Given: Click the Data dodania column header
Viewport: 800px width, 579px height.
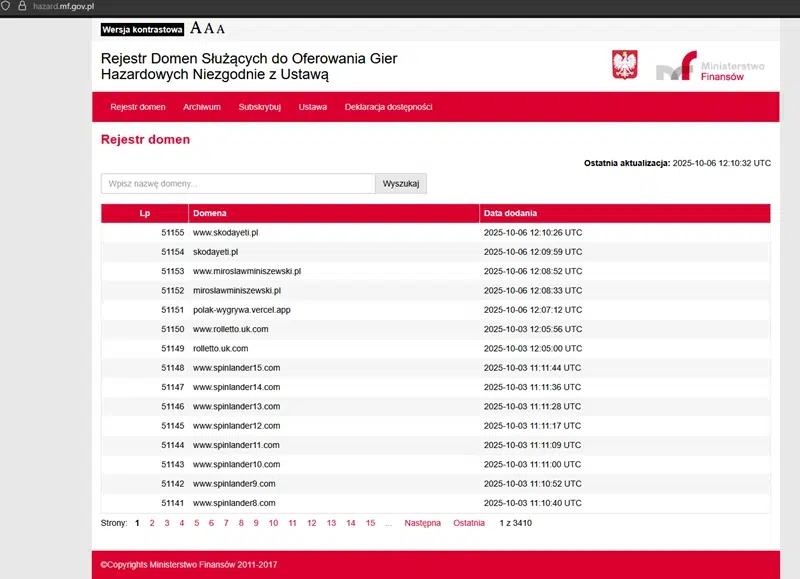Looking at the screenshot, I should click(510, 213).
